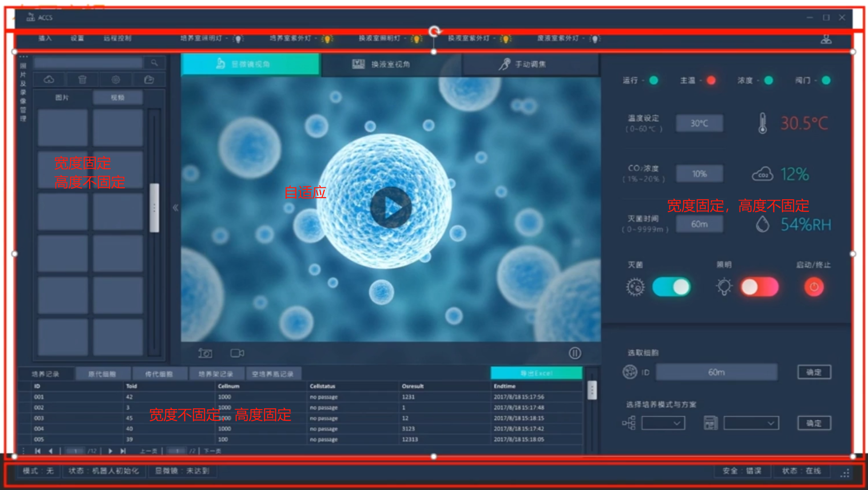Click the open folder icon
The image size is (868, 490).
(149, 79)
